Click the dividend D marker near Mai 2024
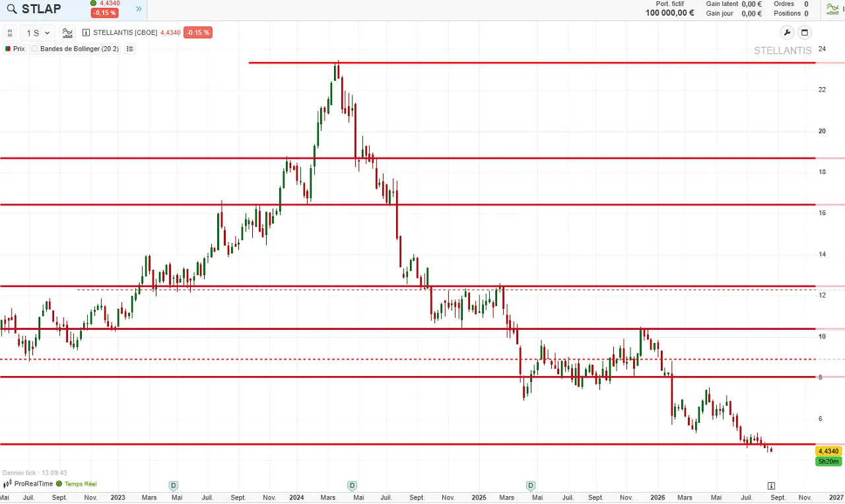This screenshot has width=845, height=504. 352,486
